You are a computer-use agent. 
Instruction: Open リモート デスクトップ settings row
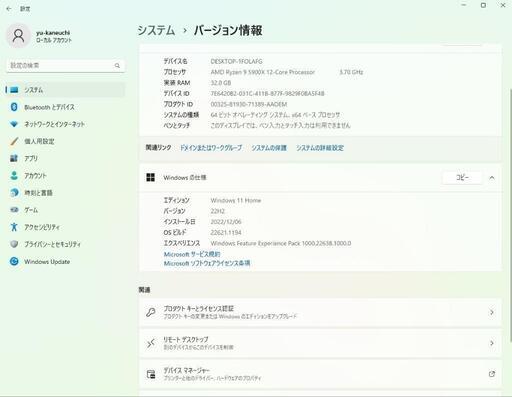320,343
